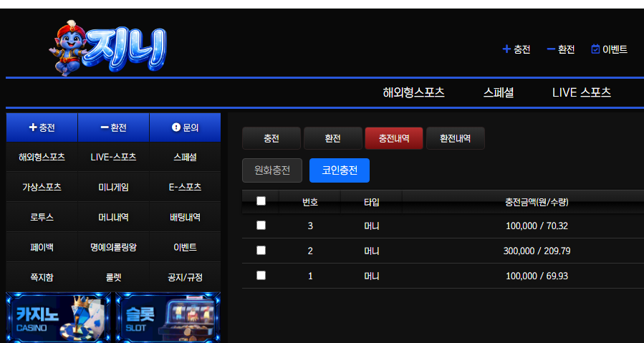Open 해외형스포츠 in top navigation bar
644x343 pixels.
click(413, 92)
